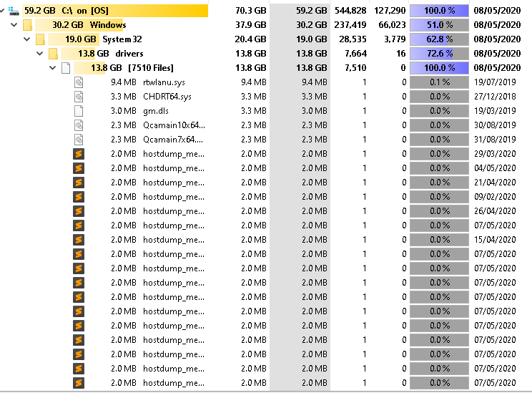The image size is (532, 393).
Task: Click the gm.dls blank file icon
Action: tap(79, 111)
